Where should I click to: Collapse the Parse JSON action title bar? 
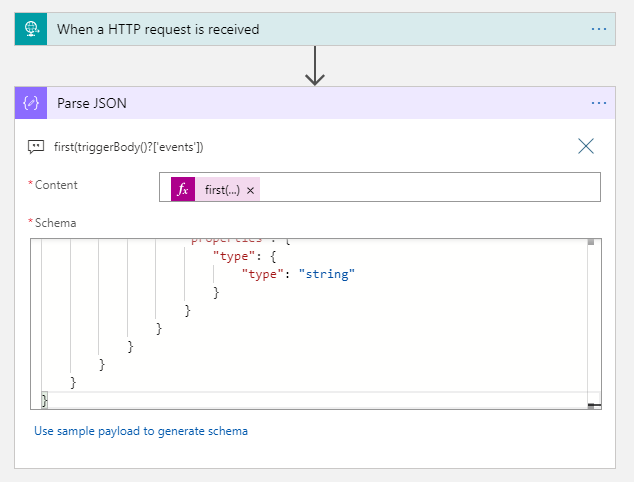coord(300,103)
